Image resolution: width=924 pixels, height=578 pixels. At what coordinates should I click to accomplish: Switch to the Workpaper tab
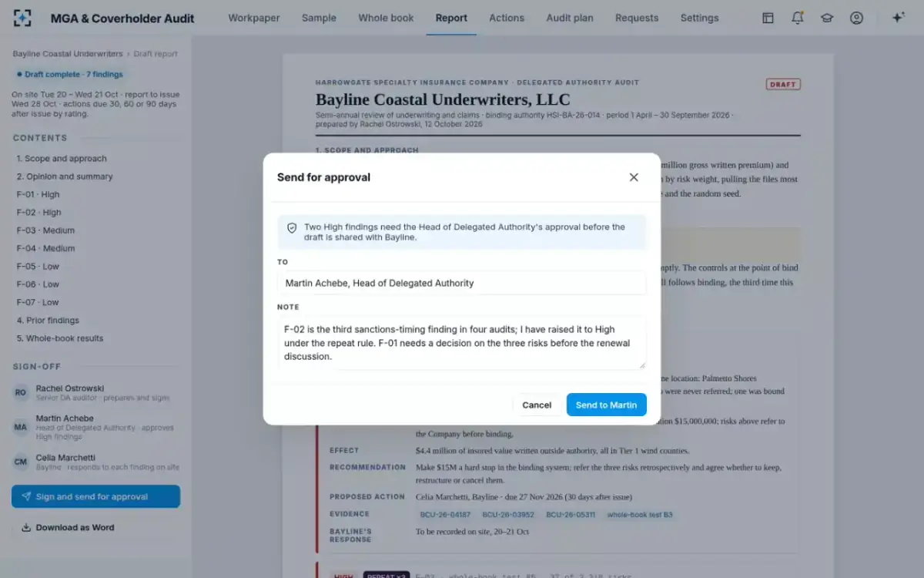point(254,18)
